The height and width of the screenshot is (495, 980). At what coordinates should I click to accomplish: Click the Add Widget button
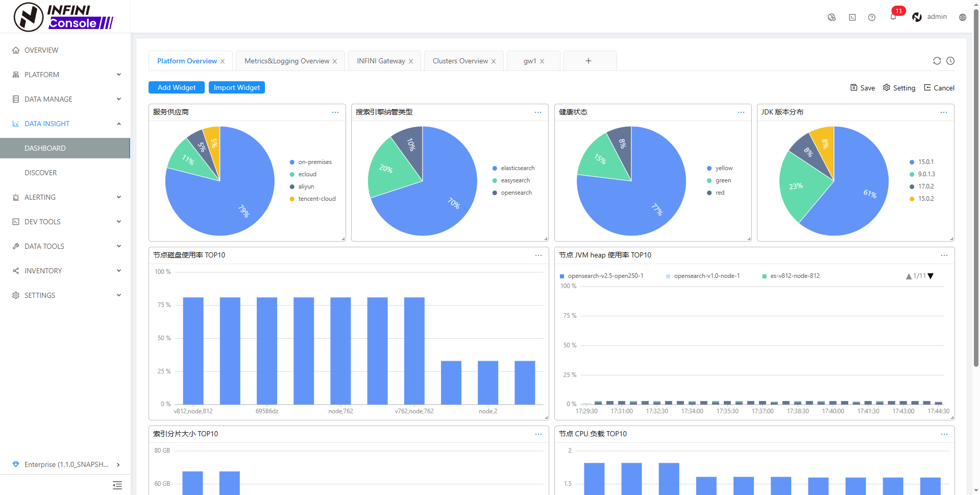[177, 87]
